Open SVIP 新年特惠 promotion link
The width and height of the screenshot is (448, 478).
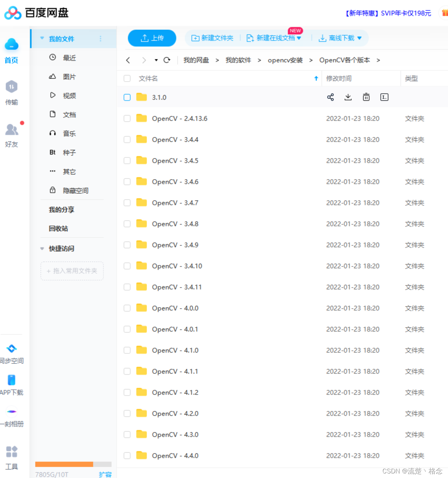coord(388,13)
